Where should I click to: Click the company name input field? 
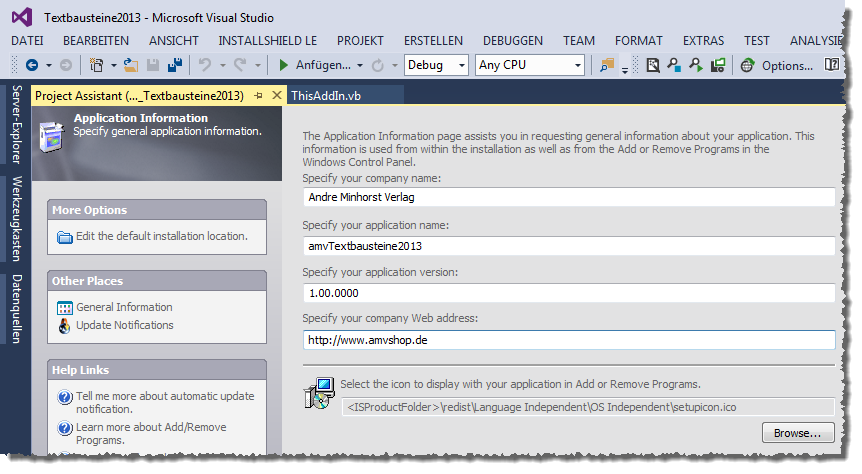pyautogui.click(x=569, y=197)
